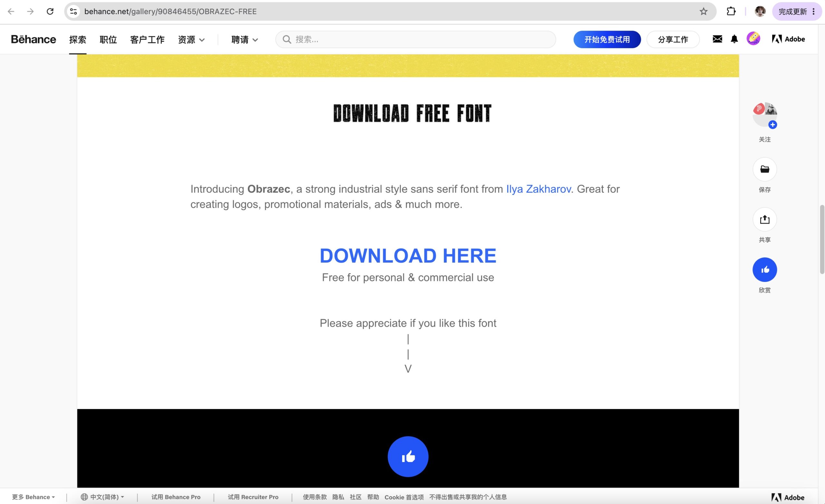
Task: Click the page vertical scrollbar thumb
Action: 822,240
